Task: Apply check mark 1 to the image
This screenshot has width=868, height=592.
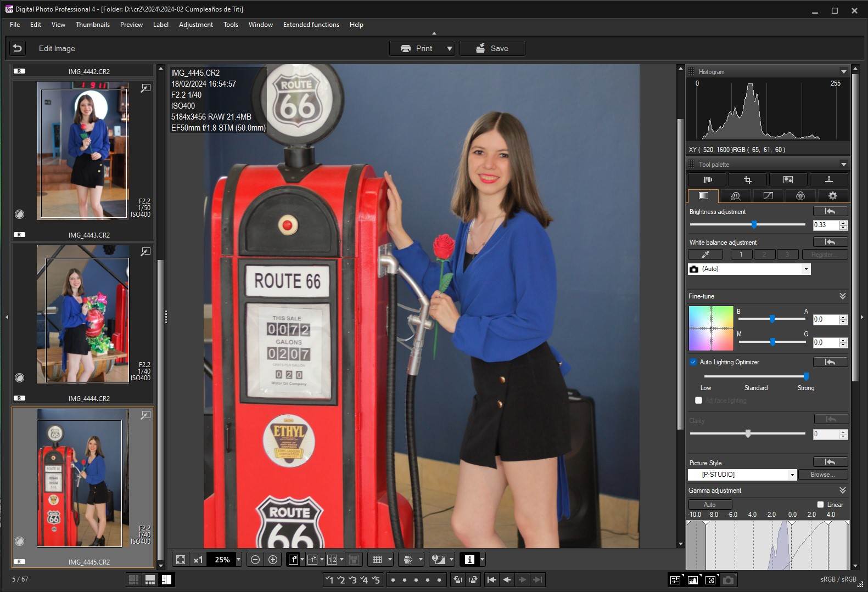Action: click(329, 579)
